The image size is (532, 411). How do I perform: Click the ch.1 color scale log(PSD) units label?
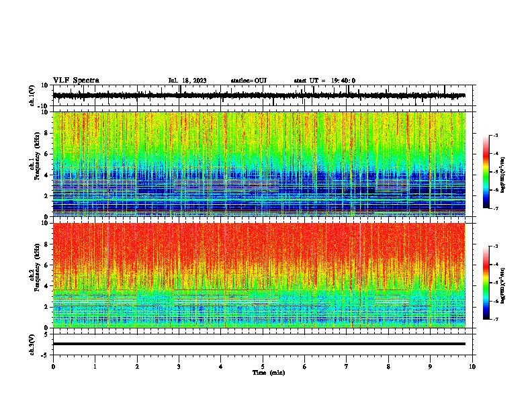(x=503, y=175)
